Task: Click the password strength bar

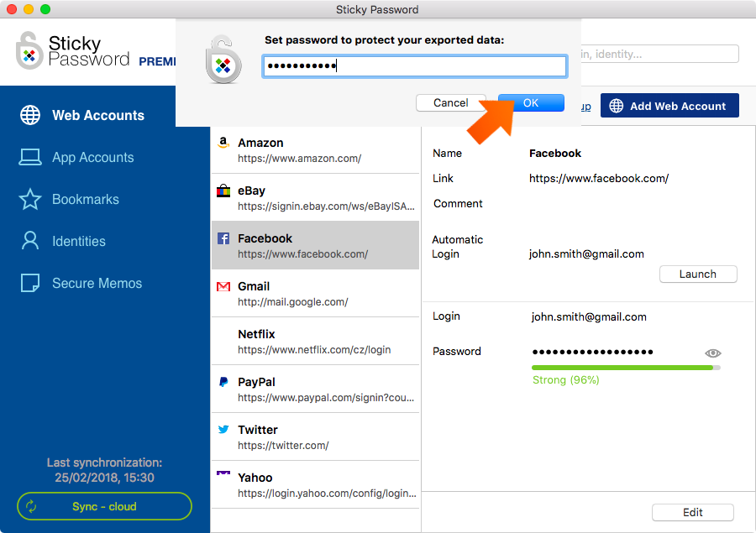Action: (626, 368)
